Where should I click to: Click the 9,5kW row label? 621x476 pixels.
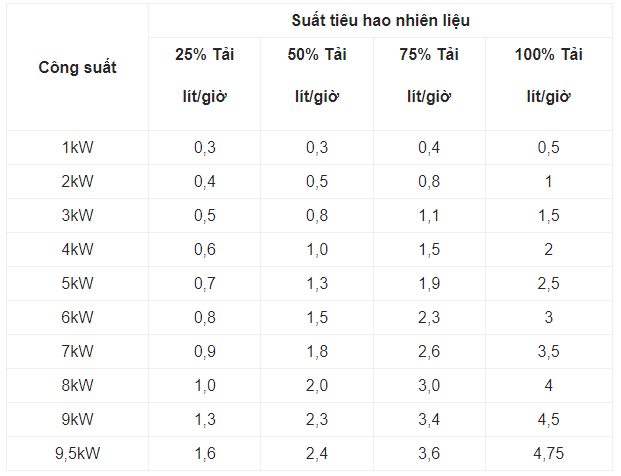[77, 454]
